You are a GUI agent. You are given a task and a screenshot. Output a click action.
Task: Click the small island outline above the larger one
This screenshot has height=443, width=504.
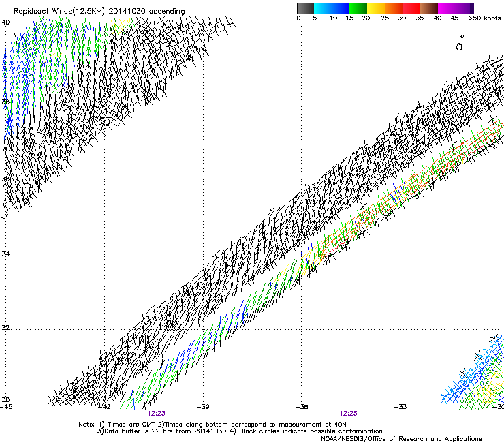click(462, 36)
